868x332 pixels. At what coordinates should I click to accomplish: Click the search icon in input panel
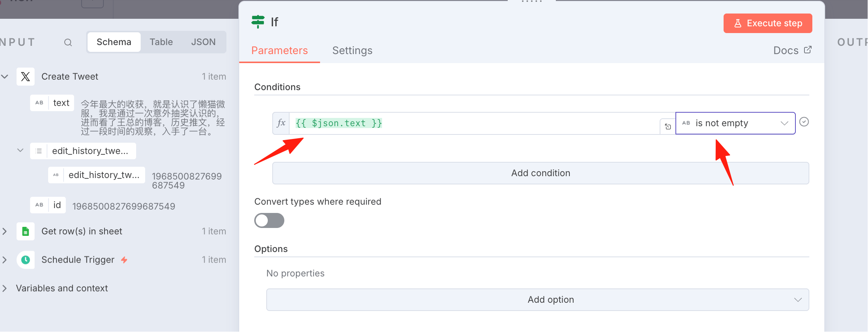(x=68, y=42)
